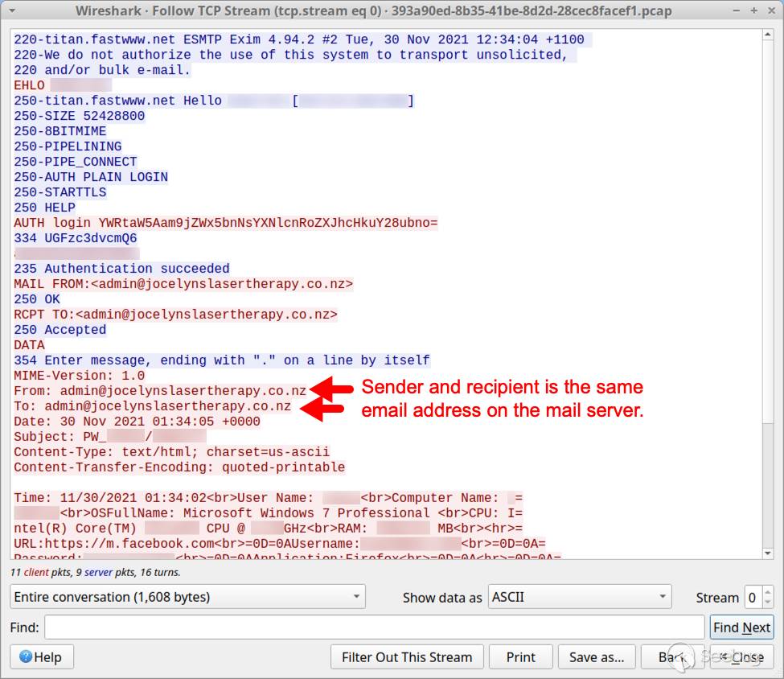
Task: Click the 'Content-Transfer-Encoding: quoted-printable' line
Action: [x=179, y=467]
